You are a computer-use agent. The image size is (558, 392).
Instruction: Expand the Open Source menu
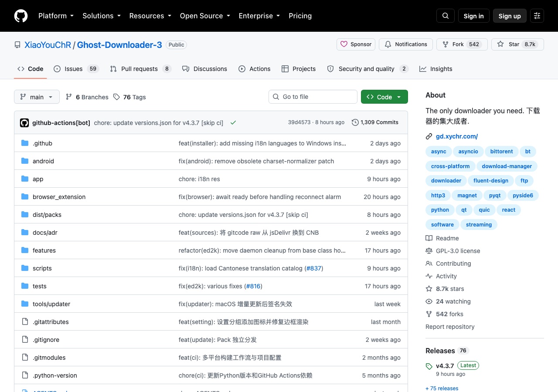pos(205,16)
